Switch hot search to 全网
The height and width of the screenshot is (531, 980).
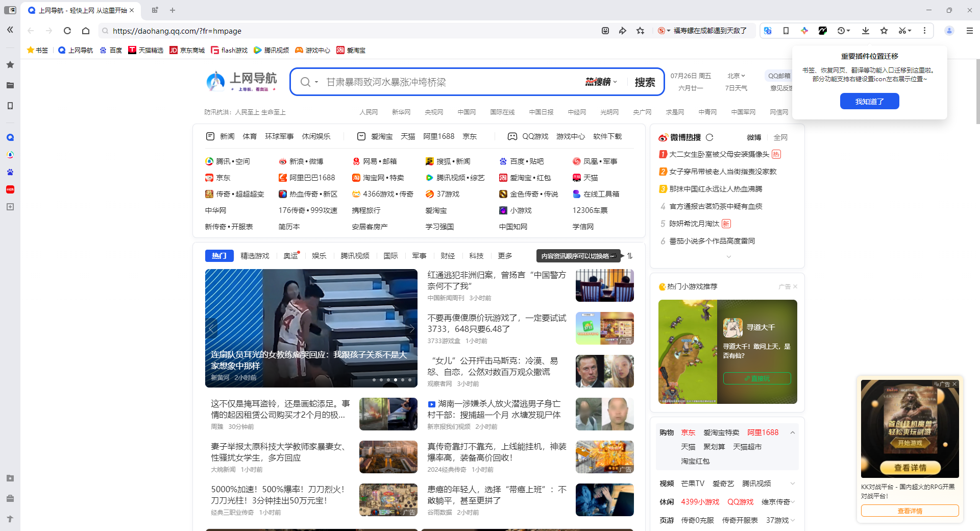(780, 137)
